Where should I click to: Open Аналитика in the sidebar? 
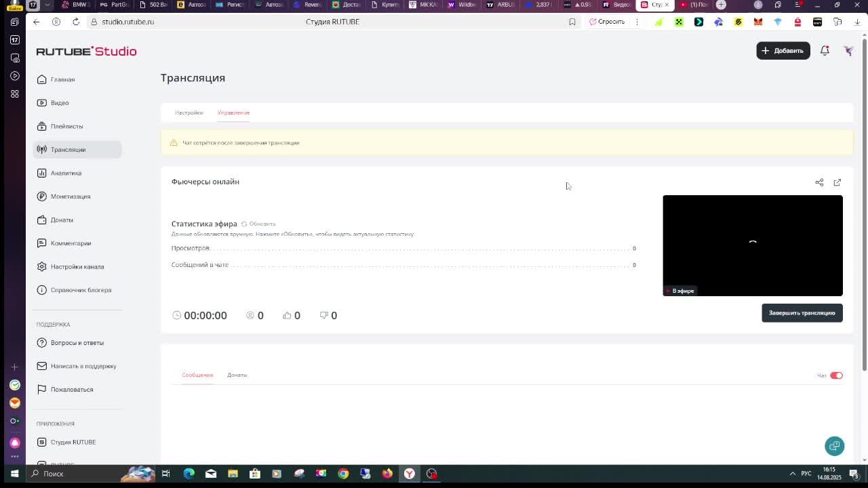[77, 173]
